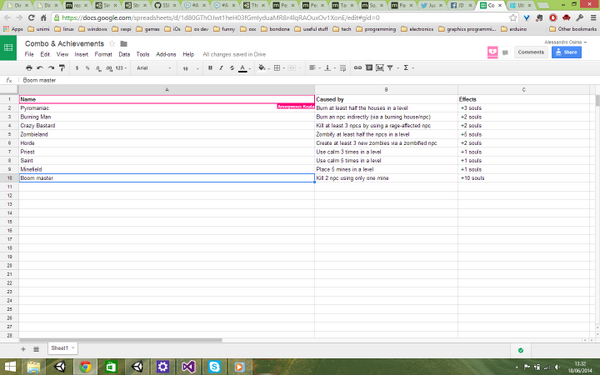Toggle text wrapping

[343, 68]
